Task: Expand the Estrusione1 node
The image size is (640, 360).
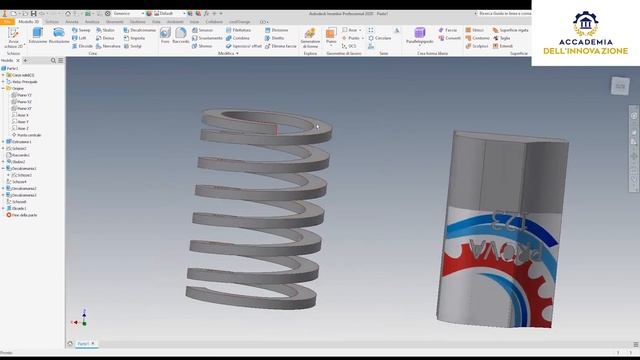Action: 3,142
